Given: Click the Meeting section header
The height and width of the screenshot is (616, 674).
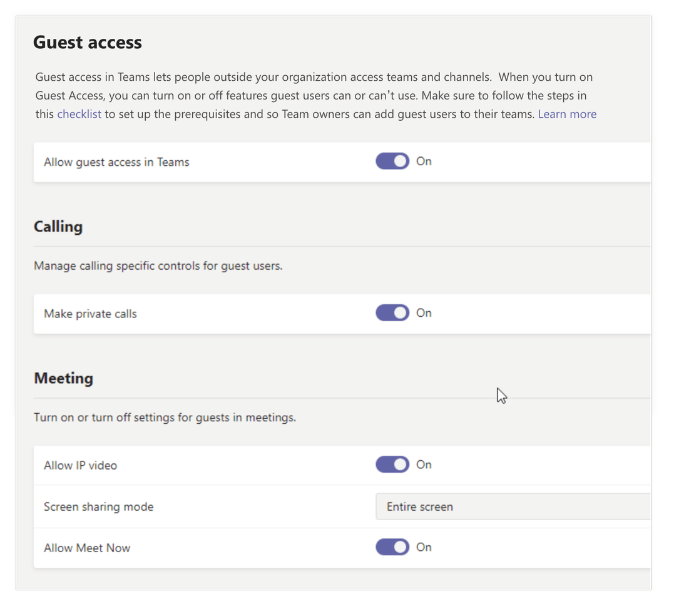Looking at the screenshot, I should tap(63, 378).
